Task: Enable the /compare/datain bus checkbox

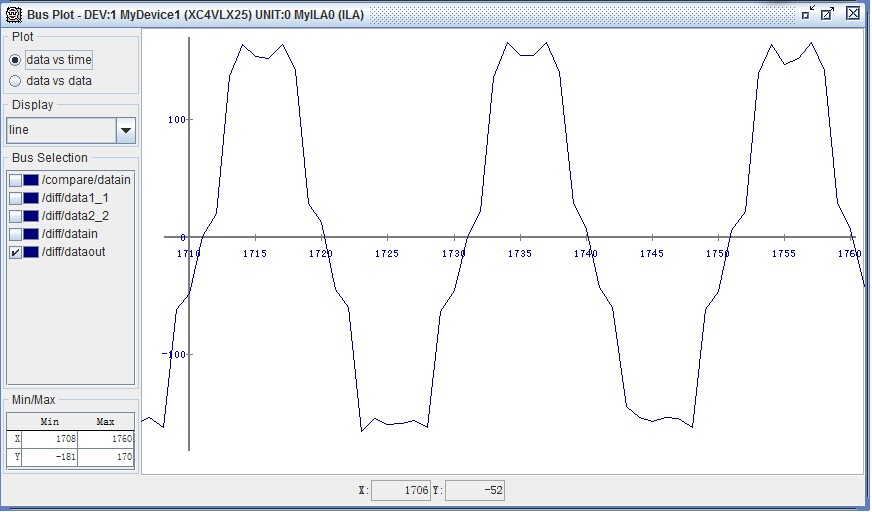Action: coord(16,180)
